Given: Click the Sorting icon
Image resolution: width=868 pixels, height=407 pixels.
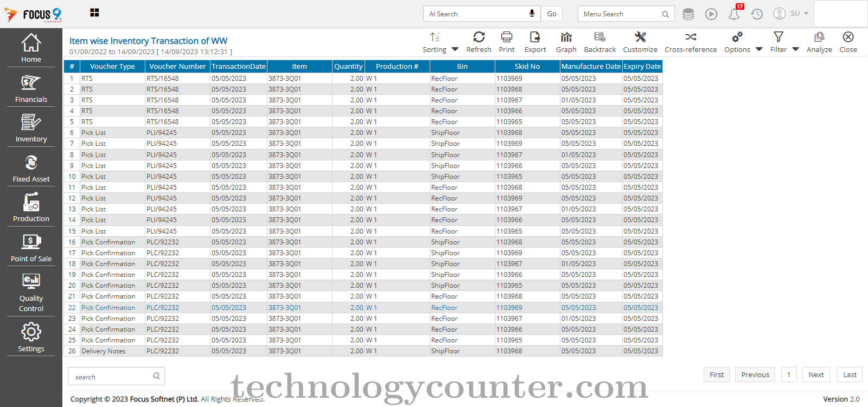Looking at the screenshot, I should click(435, 37).
